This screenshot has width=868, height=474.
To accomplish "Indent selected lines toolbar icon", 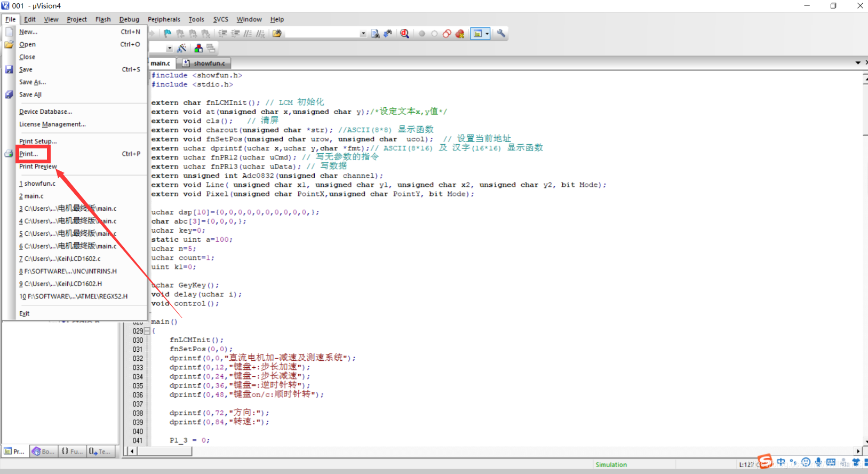I will (x=223, y=34).
